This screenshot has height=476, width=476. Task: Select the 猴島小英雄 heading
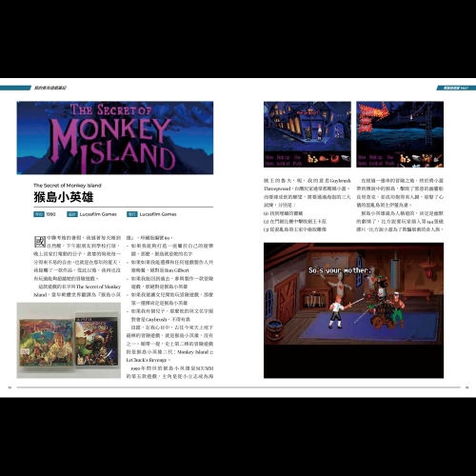click(x=64, y=197)
